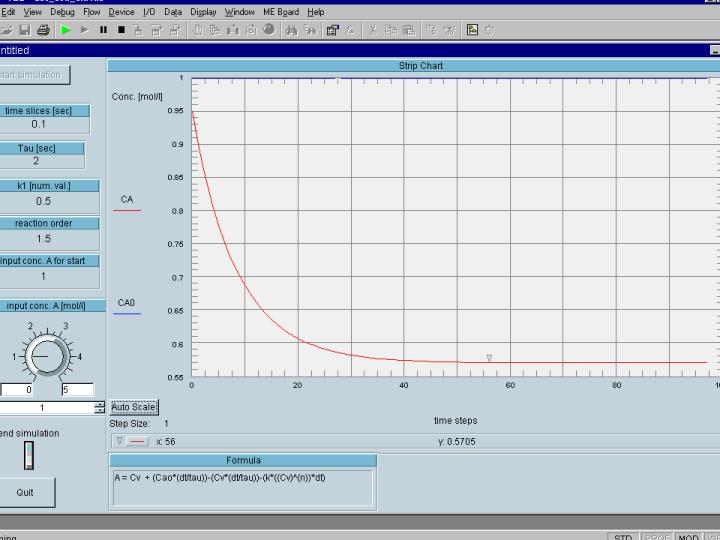The width and height of the screenshot is (720, 540).
Task: Click the marker triangle on the chart
Action: pos(489,358)
